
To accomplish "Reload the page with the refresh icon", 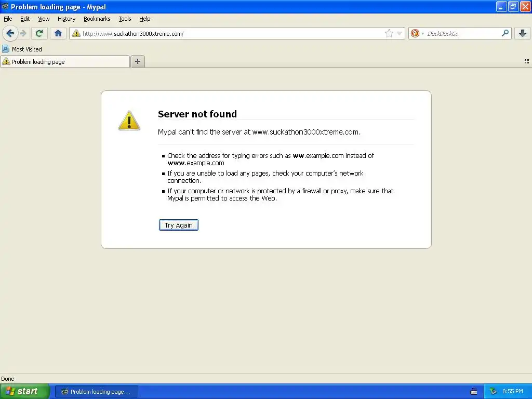I will point(39,33).
